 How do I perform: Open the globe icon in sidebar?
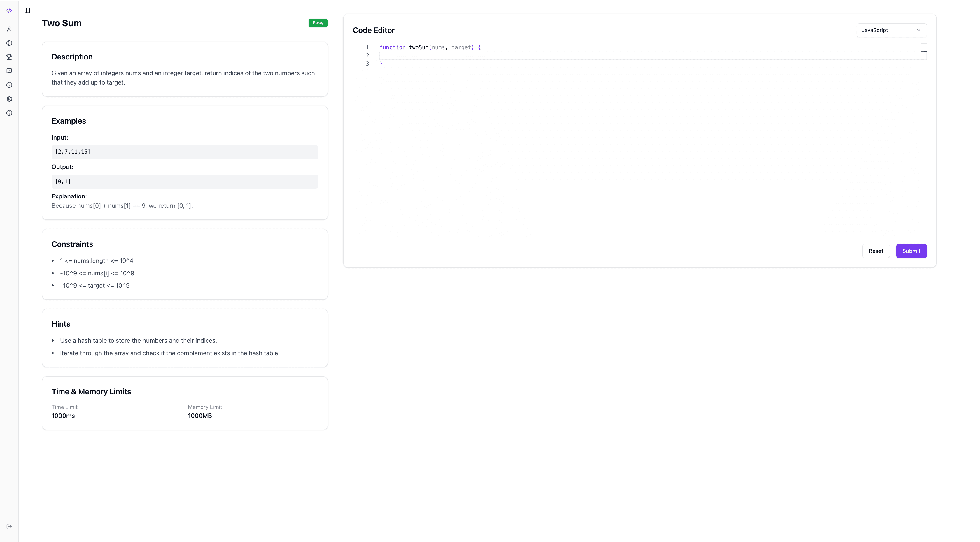click(x=9, y=43)
